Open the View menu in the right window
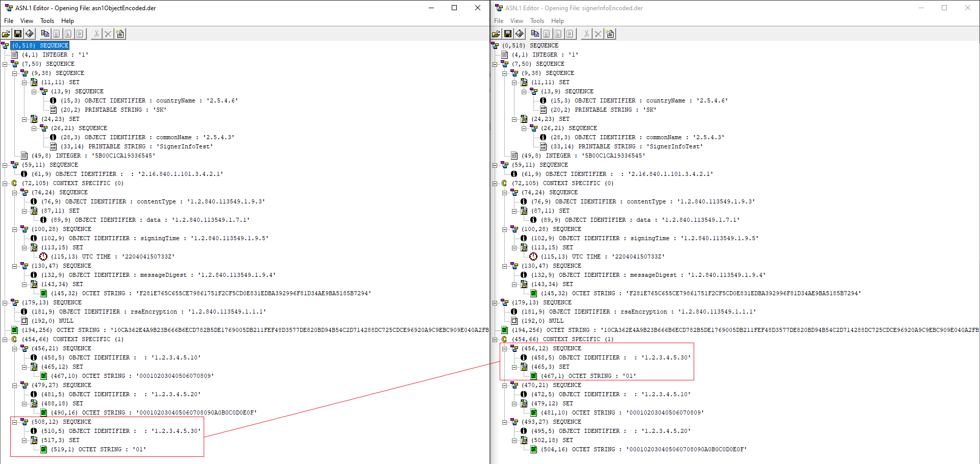This screenshot has height=464, width=980. pyautogui.click(x=517, y=21)
